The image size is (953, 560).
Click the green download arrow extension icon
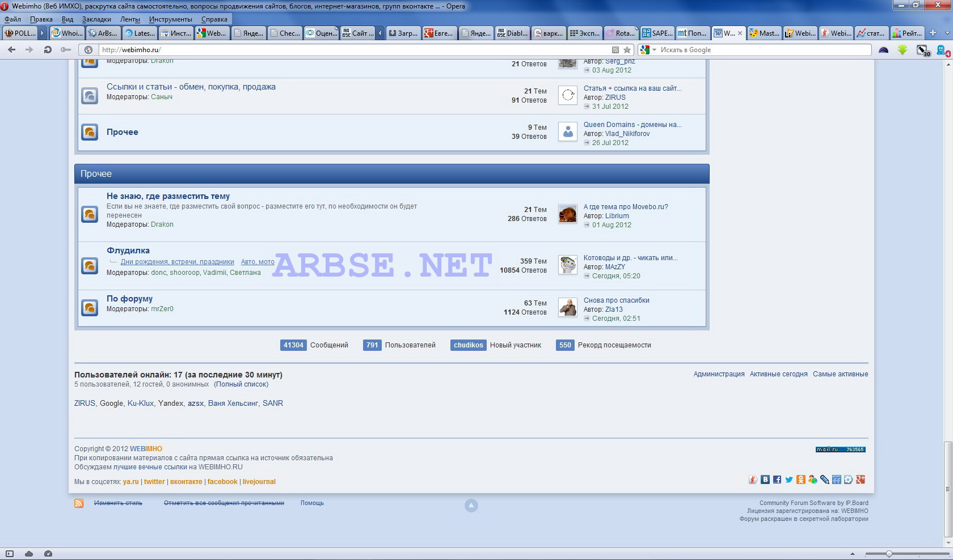point(903,50)
